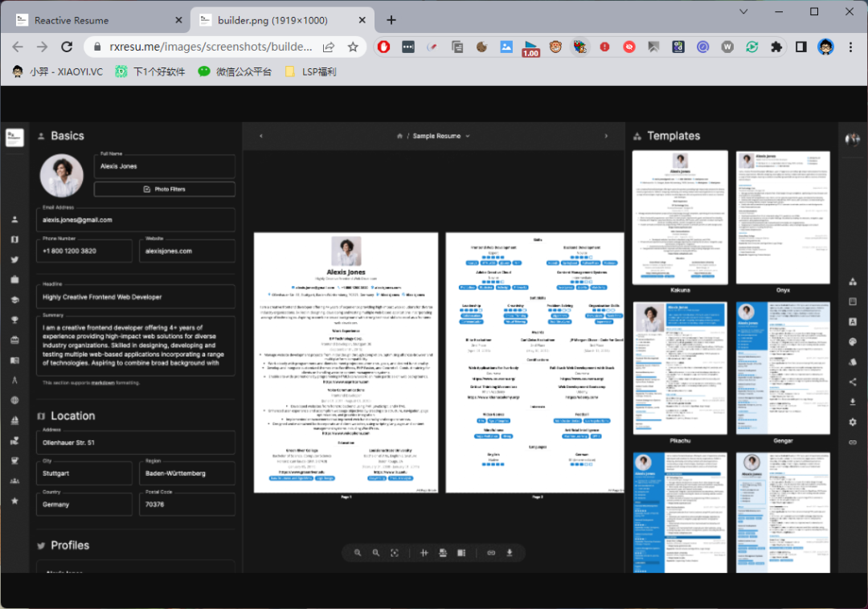Click the export download icon in right sidebar
The image size is (868, 609).
853,402
